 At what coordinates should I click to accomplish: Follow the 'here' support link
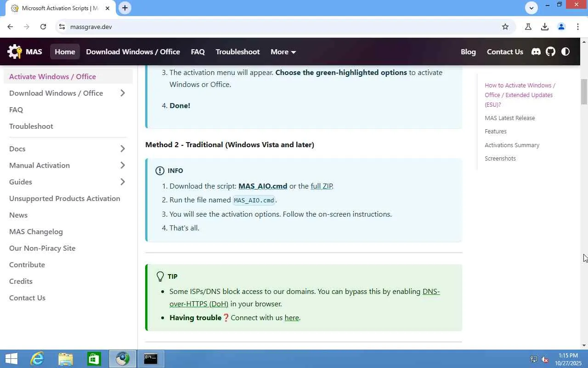292,317
